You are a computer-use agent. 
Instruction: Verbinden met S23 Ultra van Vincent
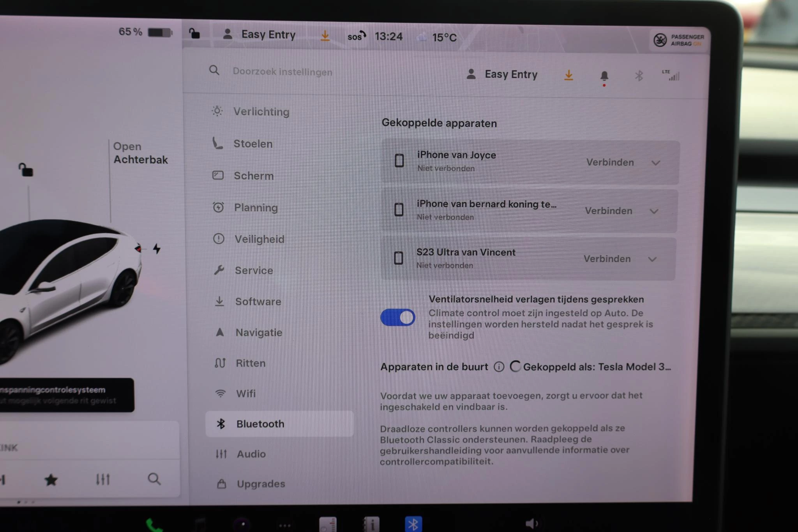[607, 259]
